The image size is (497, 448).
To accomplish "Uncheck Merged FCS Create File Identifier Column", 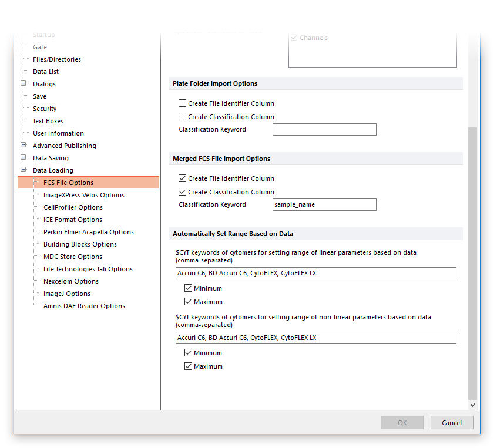I will tap(182, 178).
